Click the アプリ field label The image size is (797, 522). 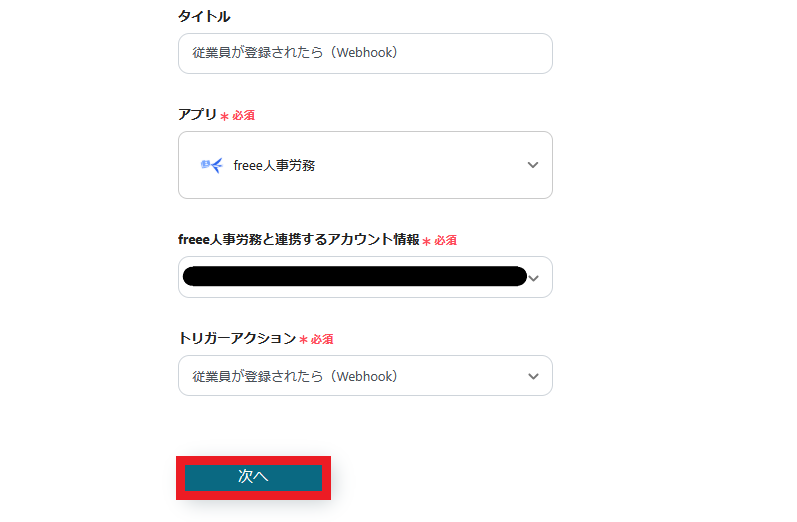pos(197,114)
